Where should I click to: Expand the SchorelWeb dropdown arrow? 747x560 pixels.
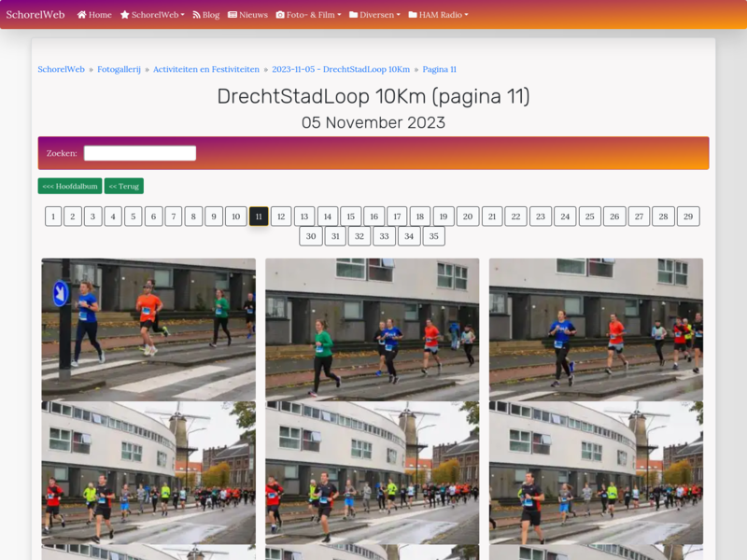[182, 15]
